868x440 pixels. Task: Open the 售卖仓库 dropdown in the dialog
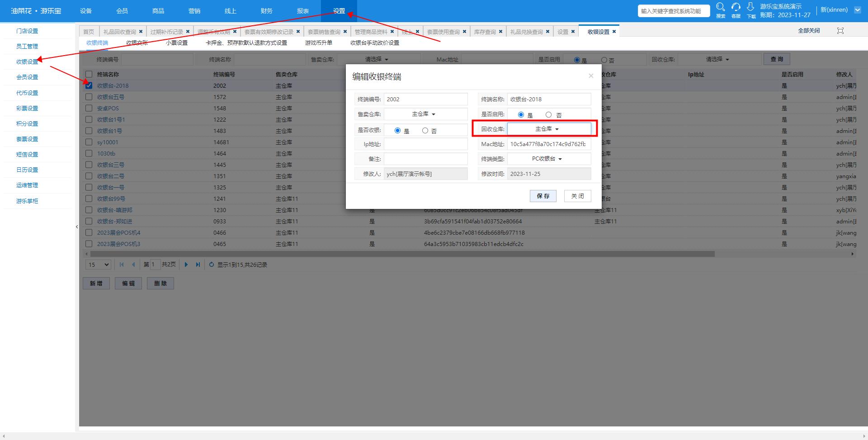point(425,114)
